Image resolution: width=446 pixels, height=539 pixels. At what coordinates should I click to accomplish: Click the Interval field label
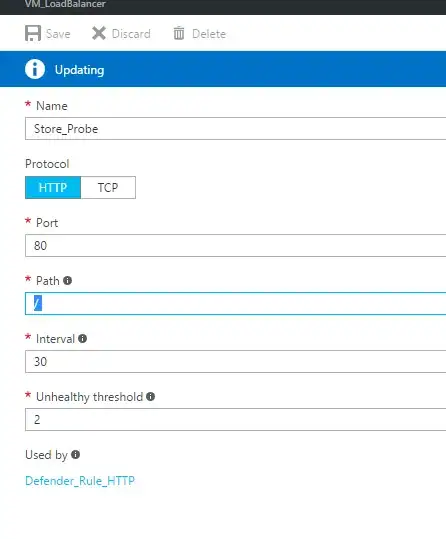pyautogui.click(x=55, y=339)
